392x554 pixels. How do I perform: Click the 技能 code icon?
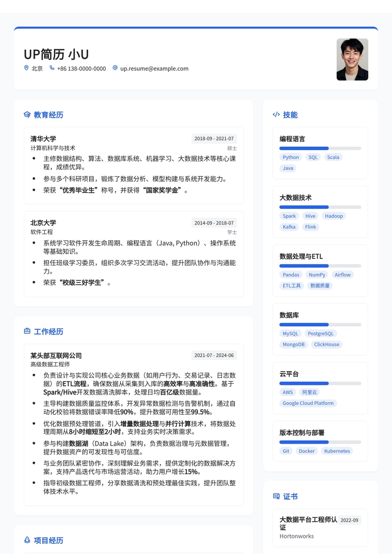276,115
